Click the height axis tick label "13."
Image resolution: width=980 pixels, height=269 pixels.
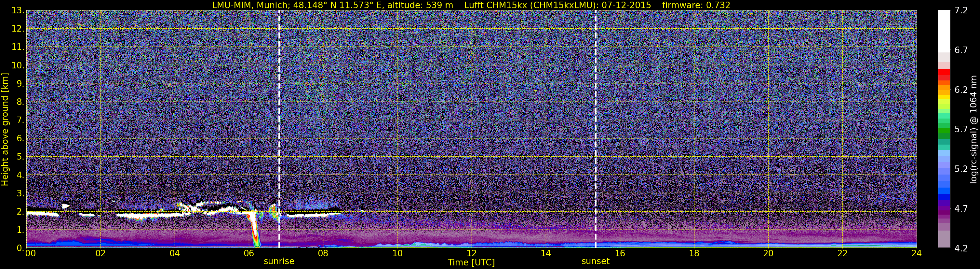point(18,11)
